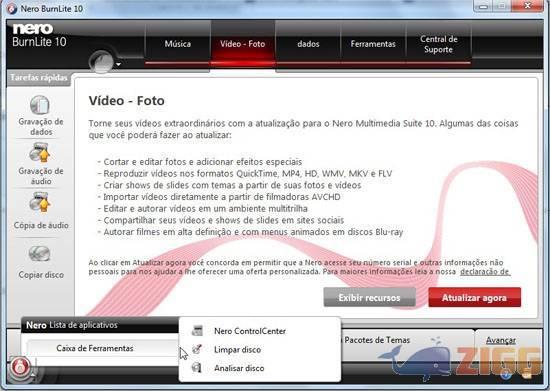Expand the round home button dropdown arrow
550x391 pixels.
point(119,64)
